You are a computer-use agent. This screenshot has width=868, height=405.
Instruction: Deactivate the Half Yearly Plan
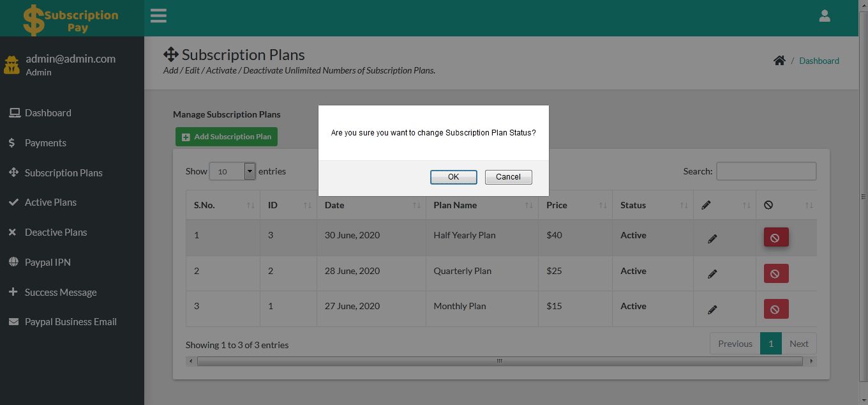775,238
